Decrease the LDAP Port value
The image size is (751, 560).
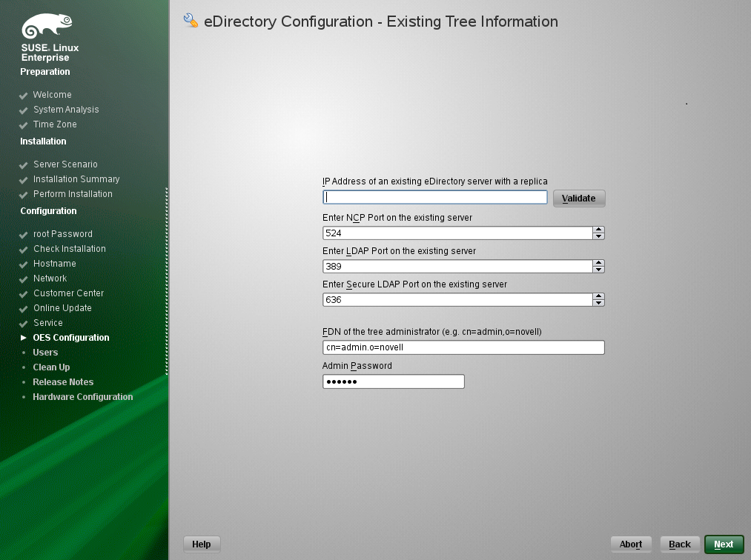[x=598, y=270]
